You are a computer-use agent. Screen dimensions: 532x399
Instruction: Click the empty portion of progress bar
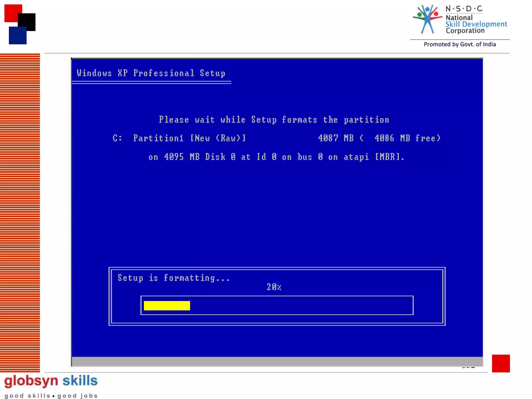click(301, 305)
